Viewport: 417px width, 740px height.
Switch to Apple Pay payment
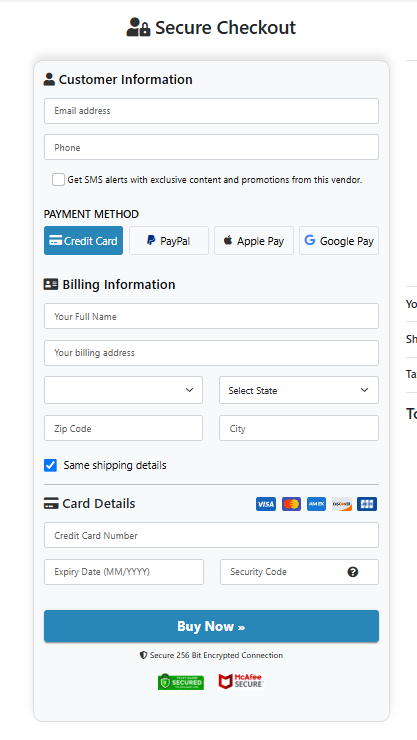pyautogui.click(x=254, y=241)
